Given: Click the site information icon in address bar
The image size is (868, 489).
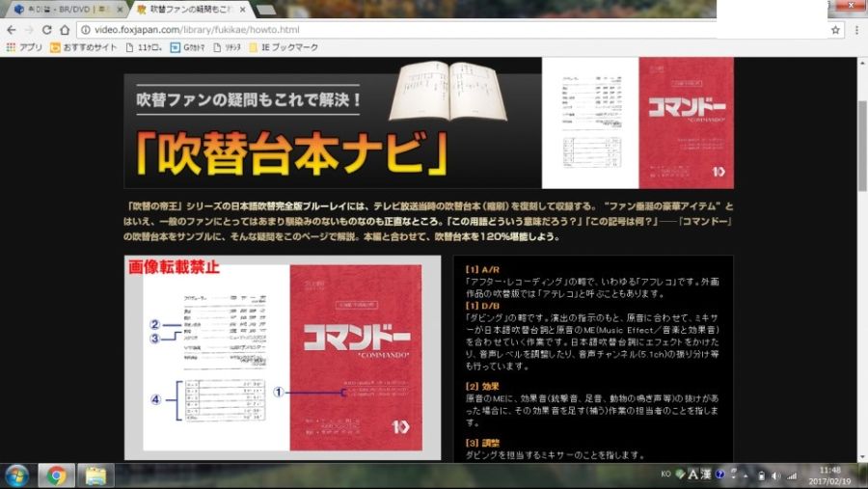Looking at the screenshot, I should [x=85, y=30].
